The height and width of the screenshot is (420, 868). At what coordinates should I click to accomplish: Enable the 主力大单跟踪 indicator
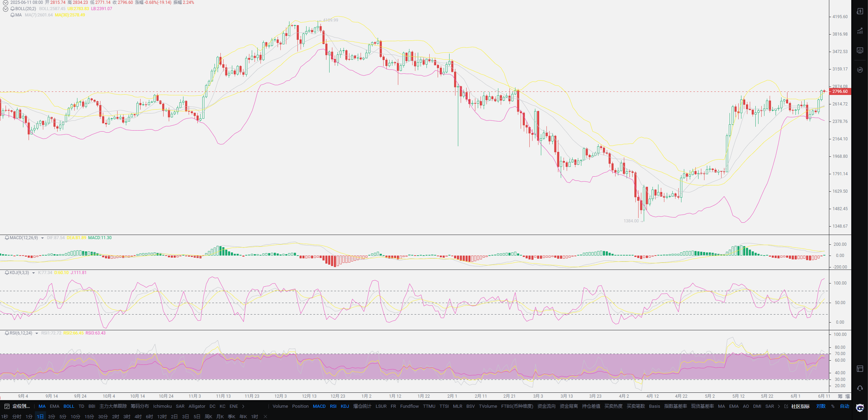point(113,406)
